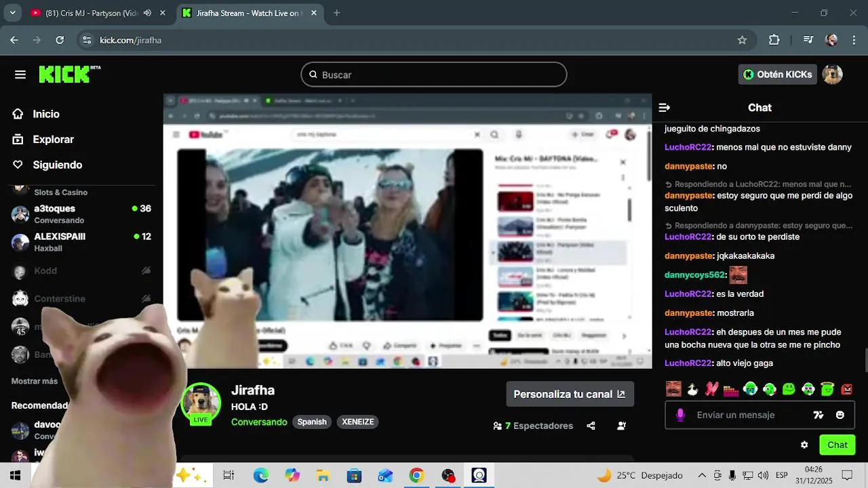Pick the pink X emote

(711, 389)
